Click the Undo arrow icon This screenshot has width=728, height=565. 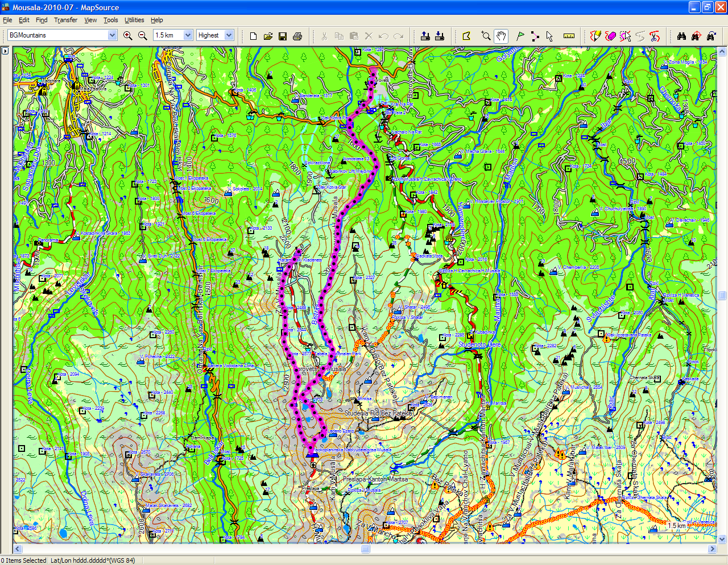[383, 36]
